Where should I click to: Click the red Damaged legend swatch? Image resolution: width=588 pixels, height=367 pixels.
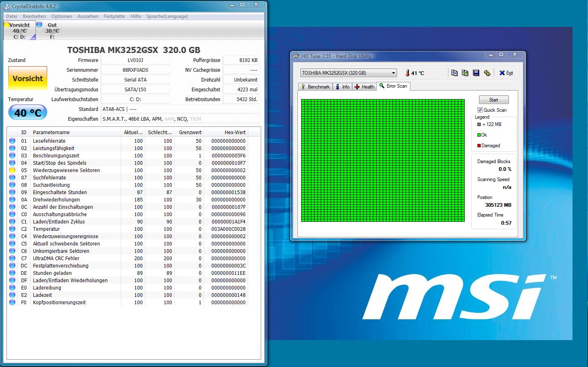479,146
